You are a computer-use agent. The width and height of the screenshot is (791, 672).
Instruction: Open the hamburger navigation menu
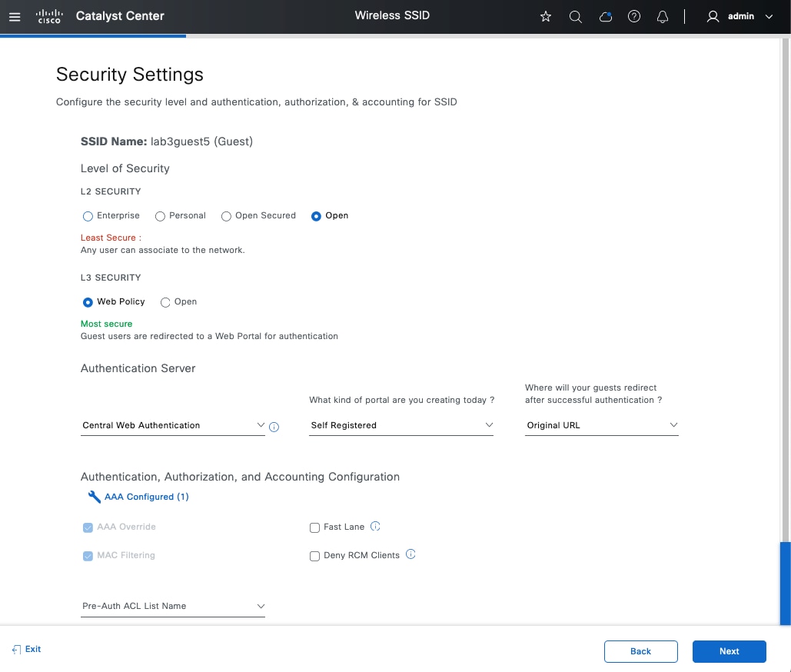pos(15,16)
